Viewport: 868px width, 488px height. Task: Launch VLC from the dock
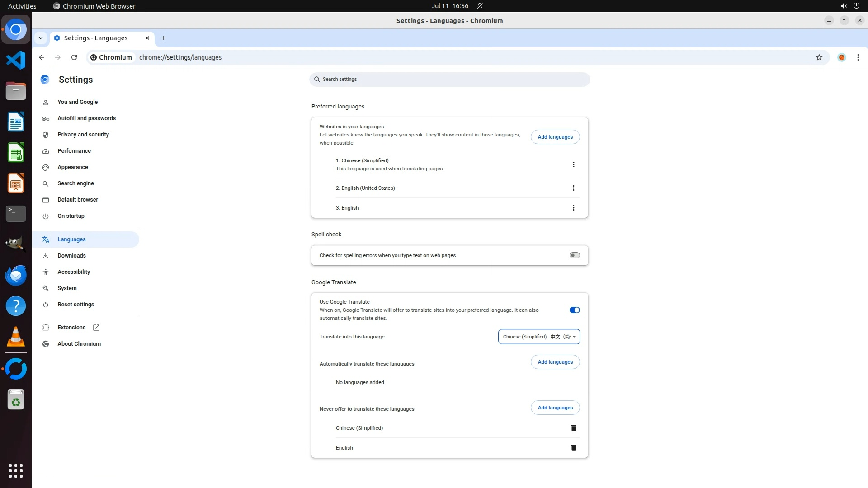[16, 337]
